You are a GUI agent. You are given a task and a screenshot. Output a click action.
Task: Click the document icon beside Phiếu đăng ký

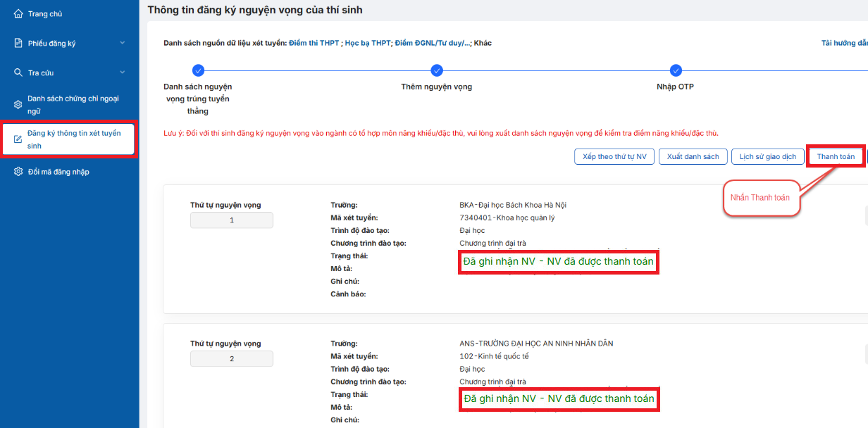coord(19,44)
